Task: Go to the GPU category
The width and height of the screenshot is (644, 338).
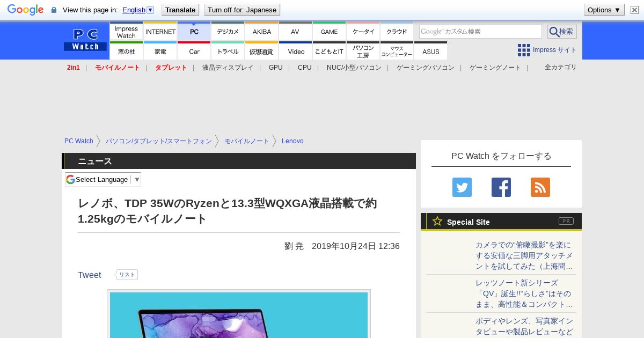Action: click(x=275, y=68)
